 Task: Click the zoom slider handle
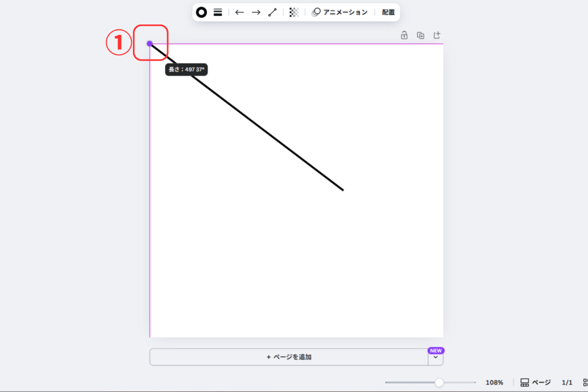(x=439, y=382)
